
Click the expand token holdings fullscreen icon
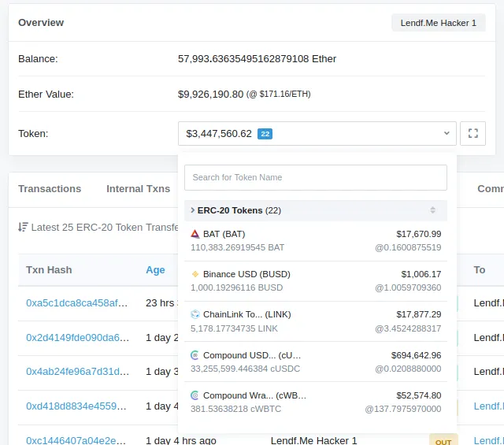pos(472,133)
